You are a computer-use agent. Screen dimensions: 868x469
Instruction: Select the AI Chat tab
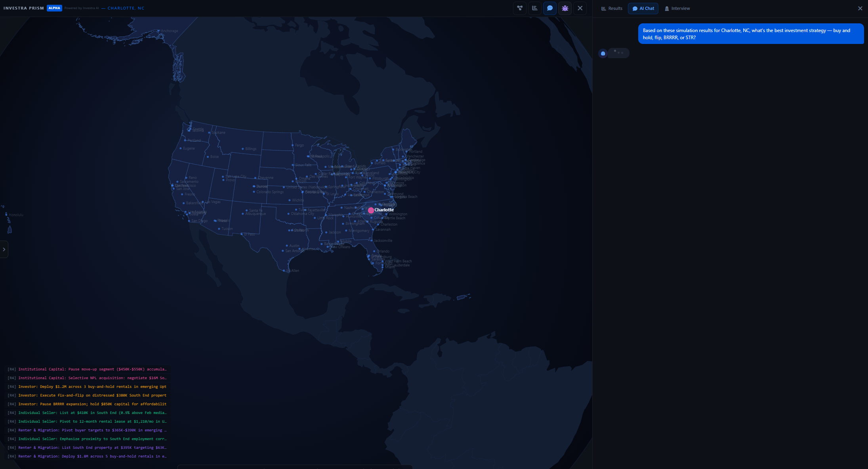(643, 8)
